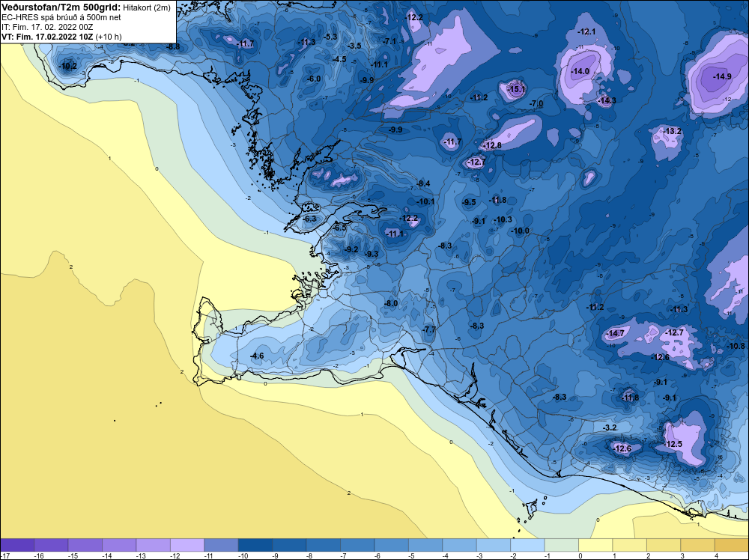749x560 pixels.
Task: Click the -7.1 temperature value
Action: [389, 41]
